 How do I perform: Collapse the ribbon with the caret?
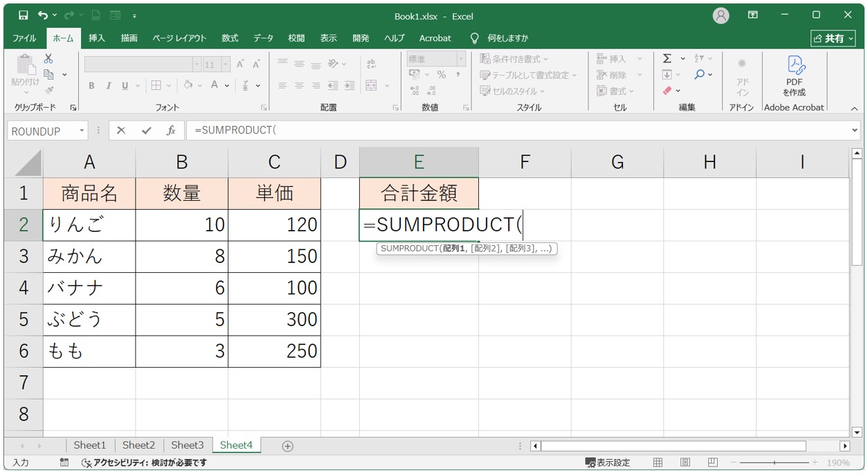point(854,109)
